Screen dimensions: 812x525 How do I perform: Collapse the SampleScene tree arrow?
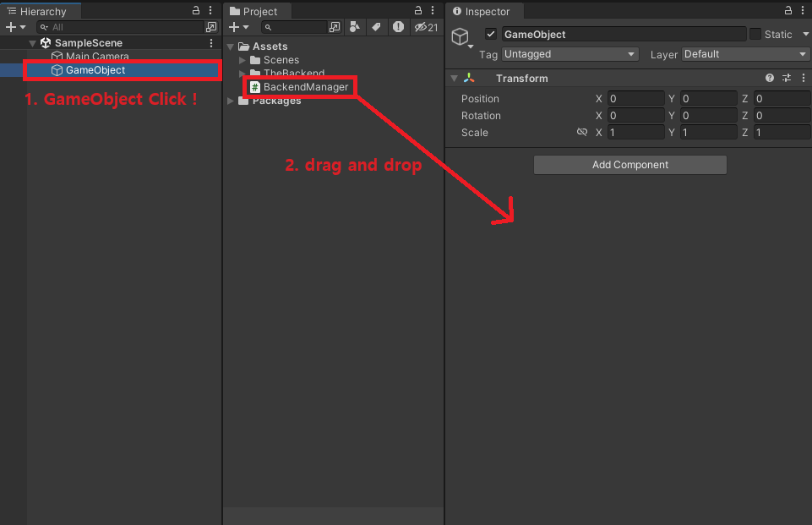coord(33,43)
